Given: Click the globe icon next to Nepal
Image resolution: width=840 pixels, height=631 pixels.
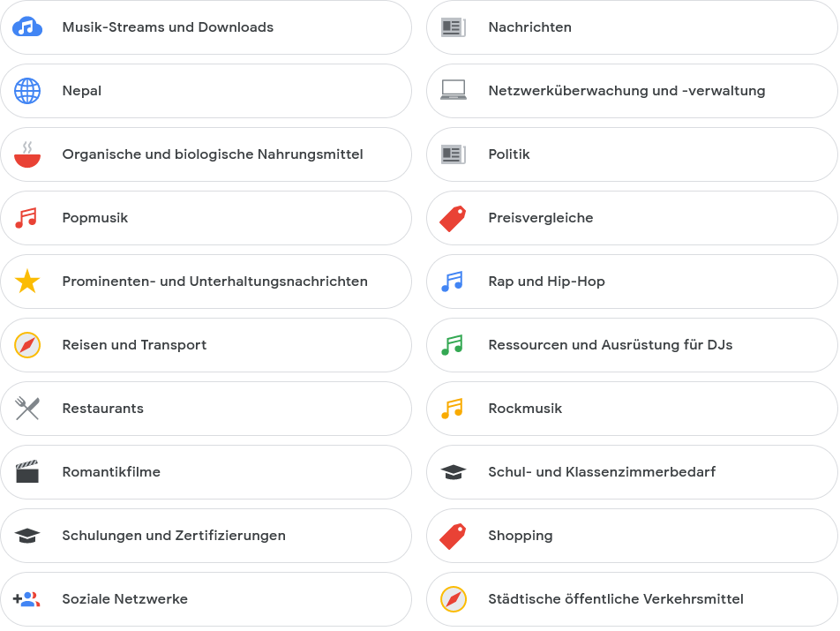Looking at the screenshot, I should [27, 91].
